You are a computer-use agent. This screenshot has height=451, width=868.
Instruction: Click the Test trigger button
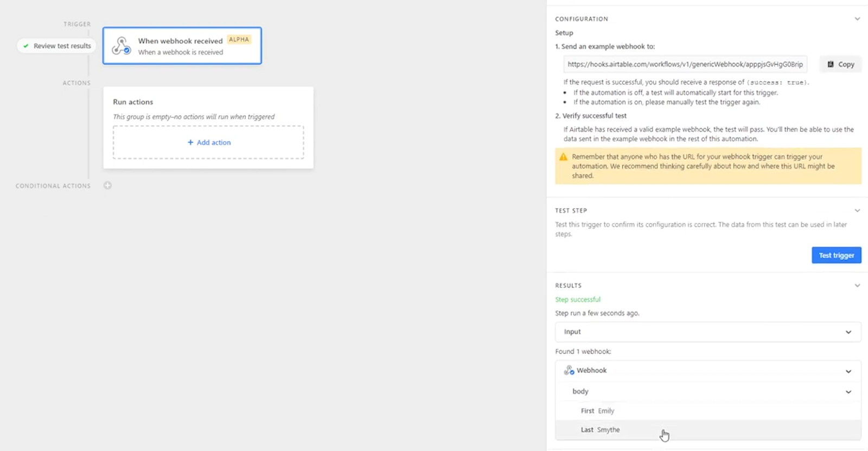[x=836, y=255]
